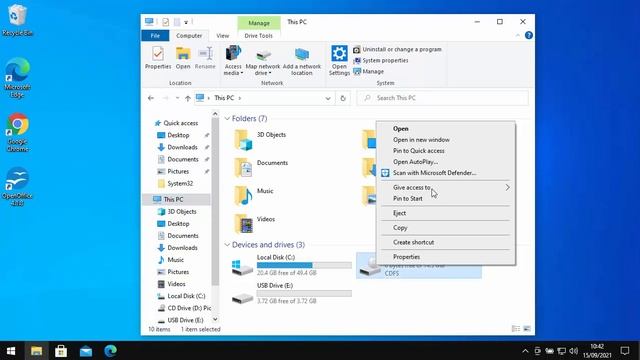Select CD Drive (D:) in navigation pane

(184, 308)
